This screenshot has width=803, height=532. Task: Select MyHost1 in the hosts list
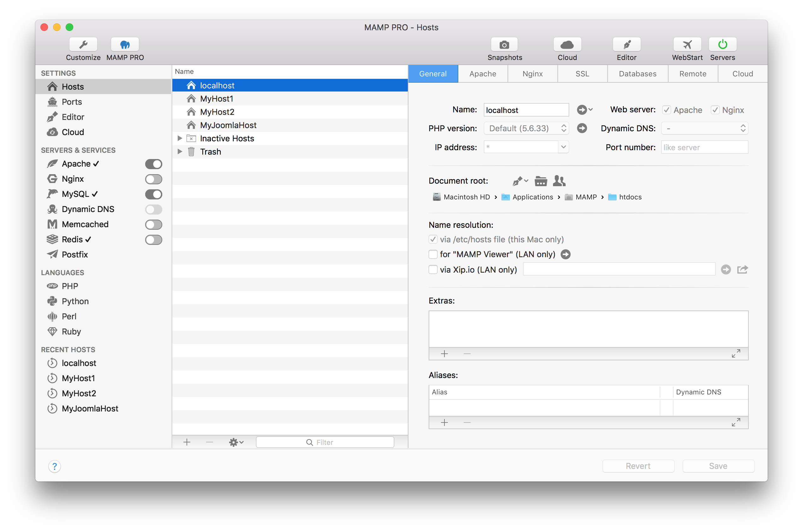click(290, 99)
